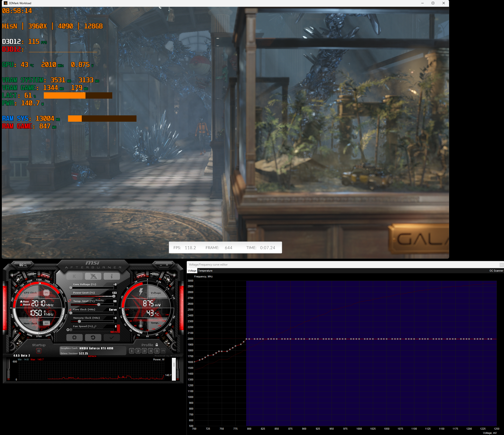The image size is (504, 435).
Task: Click the curve point at 800 mV
Action: 249,339
